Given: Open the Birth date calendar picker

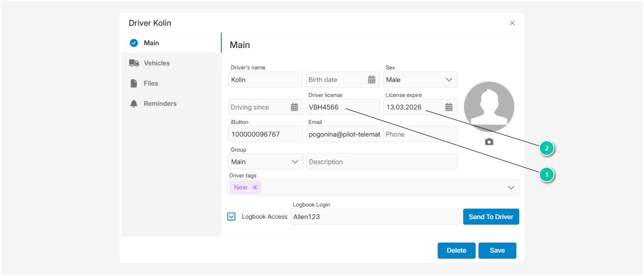Looking at the screenshot, I should pyautogui.click(x=371, y=80).
